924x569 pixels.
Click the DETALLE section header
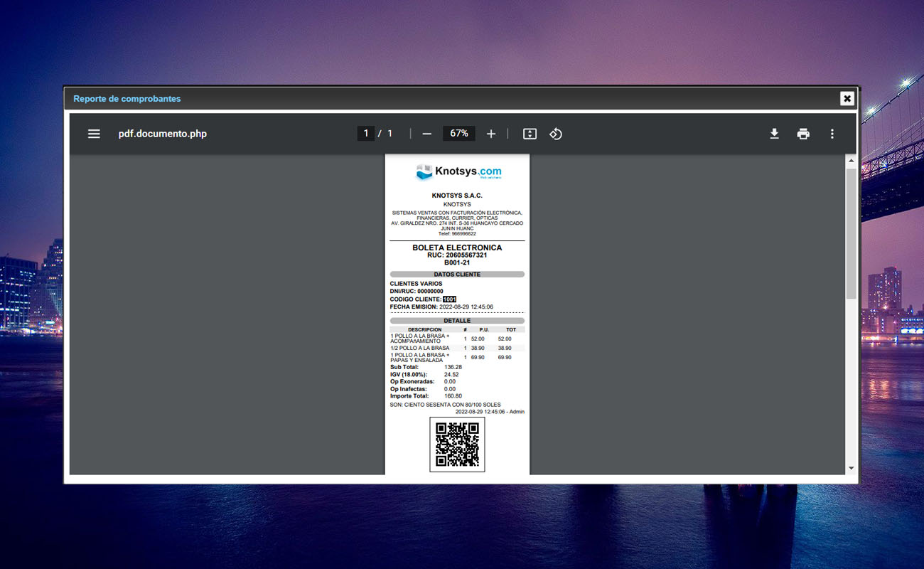tap(457, 321)
